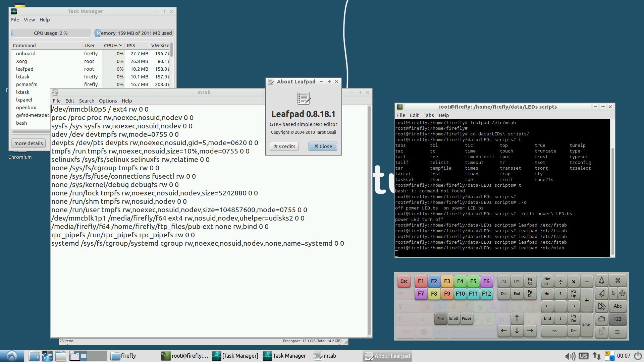Toggle the hover click pointer-with-clock key
This screenshot has height=362, width=644.
click(602, 332)
